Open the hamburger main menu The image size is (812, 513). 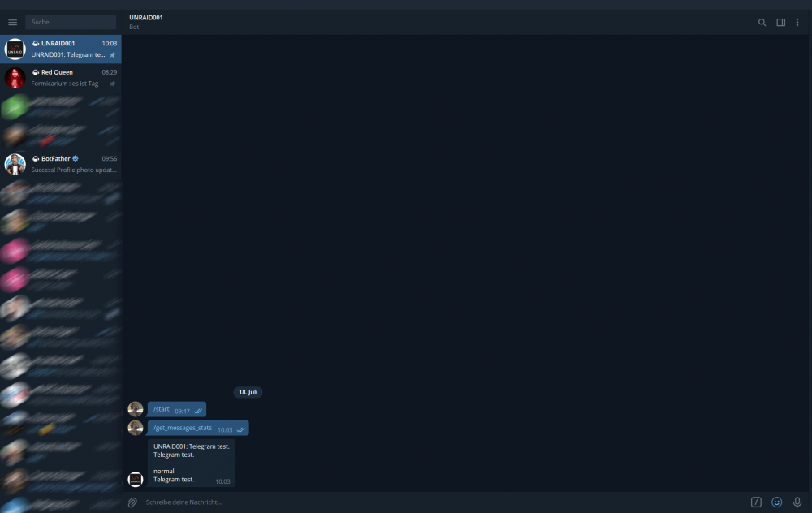coord(12,22)
